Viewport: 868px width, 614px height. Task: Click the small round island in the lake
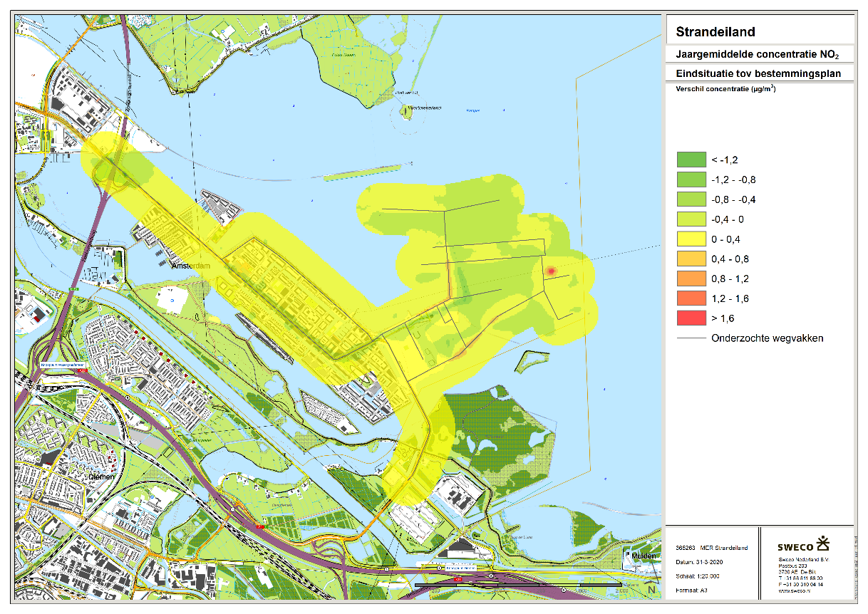408,111
